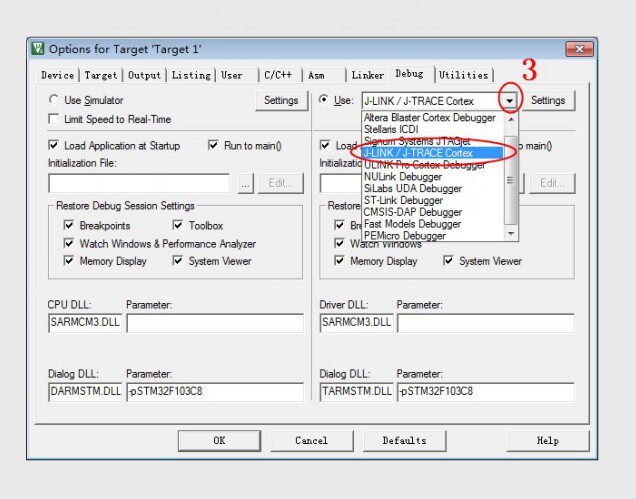Click simulator Edit... button
This screenshot has height=499, width=636.
click(281, 183)
